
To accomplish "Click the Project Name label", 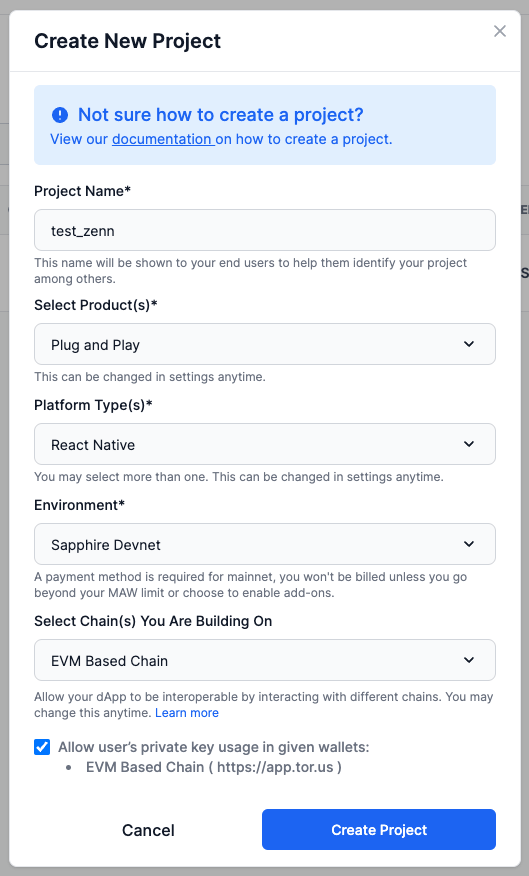I will (x=82, y=191).
